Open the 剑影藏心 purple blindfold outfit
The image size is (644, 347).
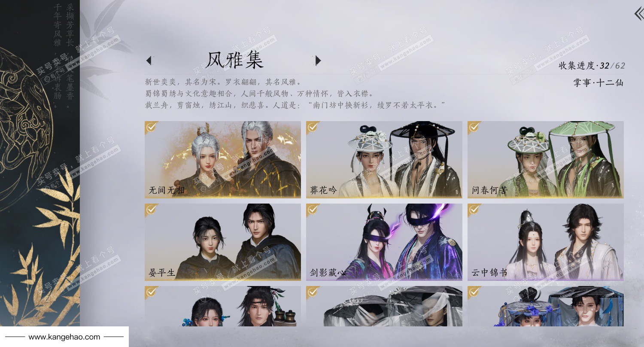(x=384, y=242)
